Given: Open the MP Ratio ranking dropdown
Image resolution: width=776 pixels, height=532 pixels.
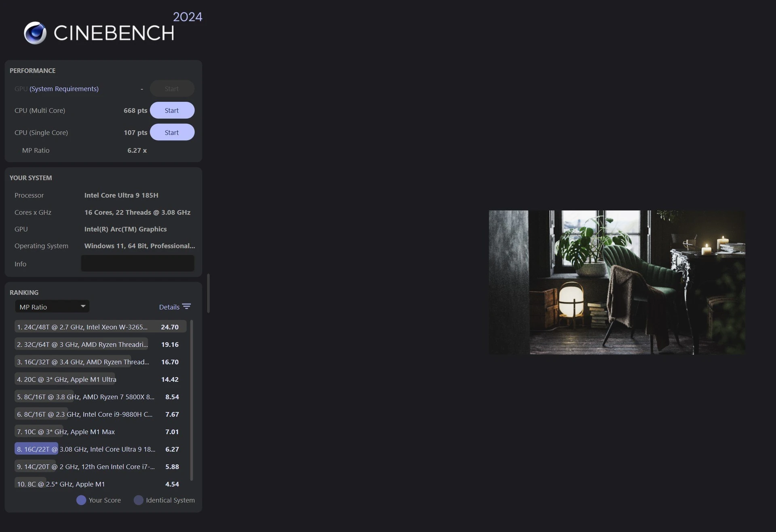Looking at the screenshot, I should tap(52, 306).
